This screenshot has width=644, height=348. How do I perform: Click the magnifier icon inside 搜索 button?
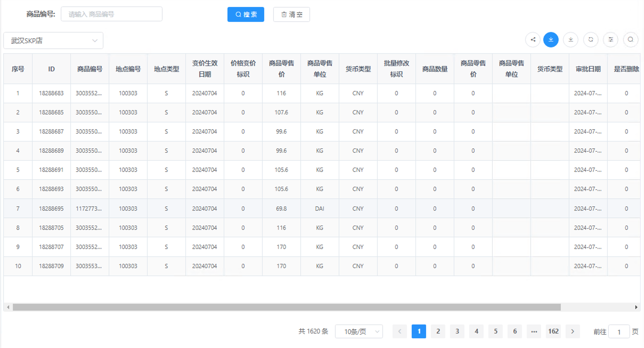point(238,14)
